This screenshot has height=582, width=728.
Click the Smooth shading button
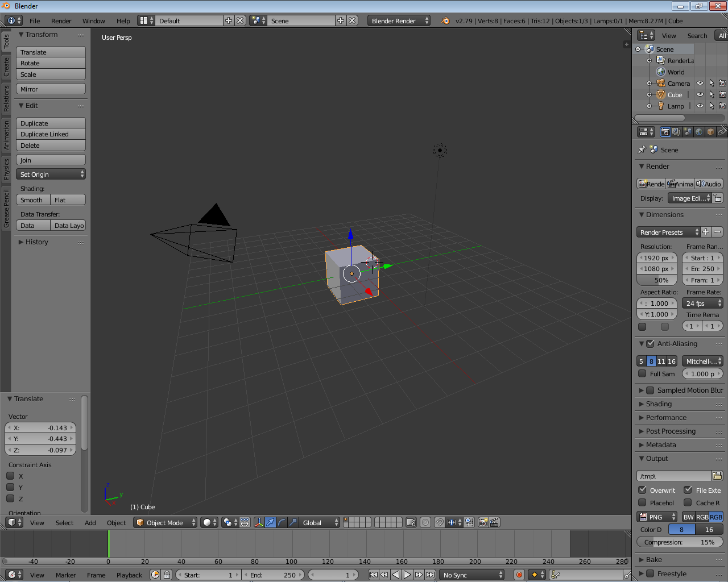pyautogui.click(x=32, y=200)
